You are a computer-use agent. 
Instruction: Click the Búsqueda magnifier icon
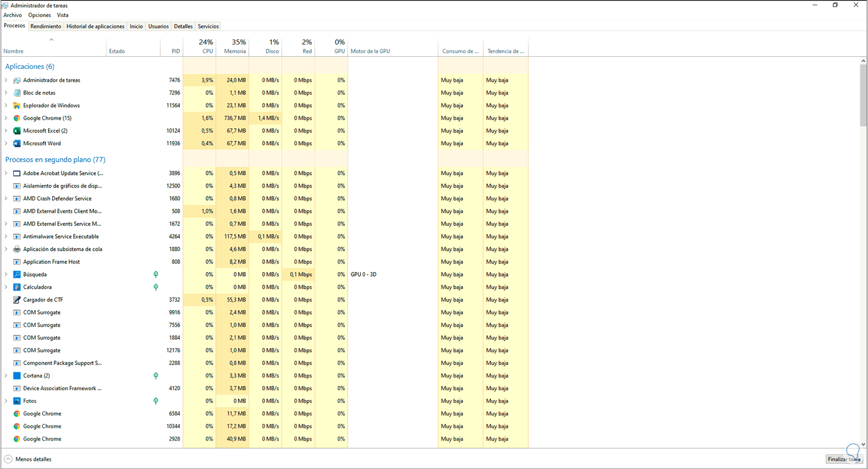click(x=16, y=274)
